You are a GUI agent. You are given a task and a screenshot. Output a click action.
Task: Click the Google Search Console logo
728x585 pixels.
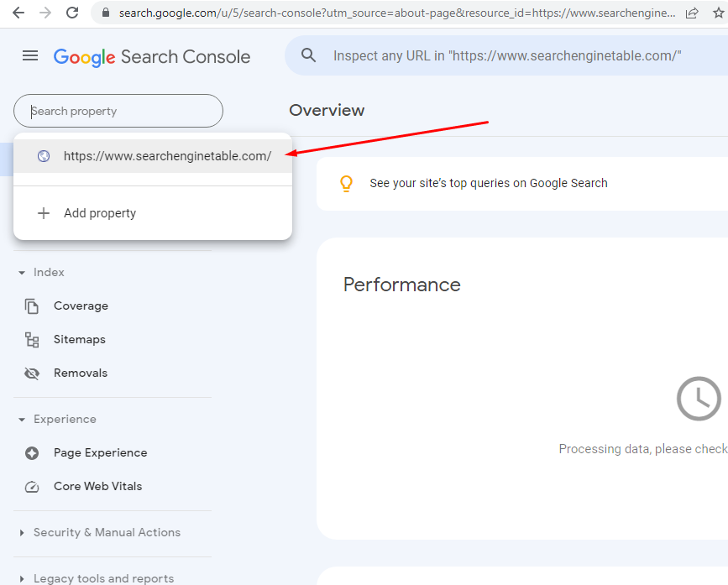(x=152, y=56)
